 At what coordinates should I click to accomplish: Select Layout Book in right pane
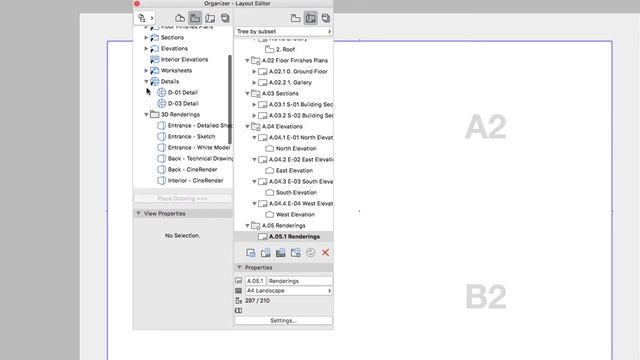pyautogui.click(x=311, y=18)
